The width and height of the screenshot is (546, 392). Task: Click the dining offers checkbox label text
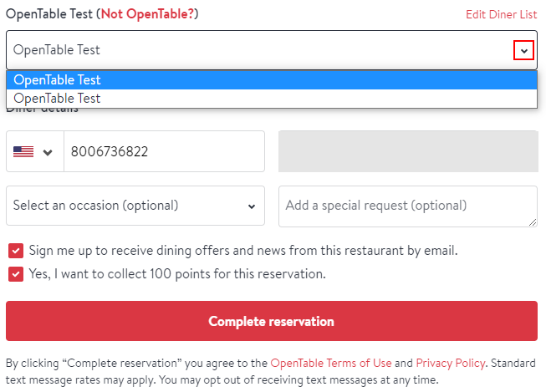[243, 251]
